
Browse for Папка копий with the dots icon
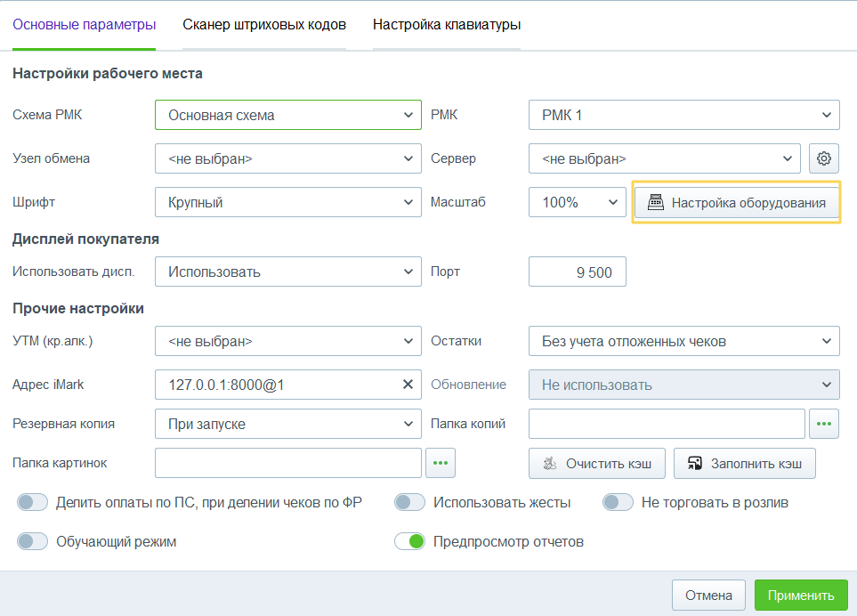(824, 424)
